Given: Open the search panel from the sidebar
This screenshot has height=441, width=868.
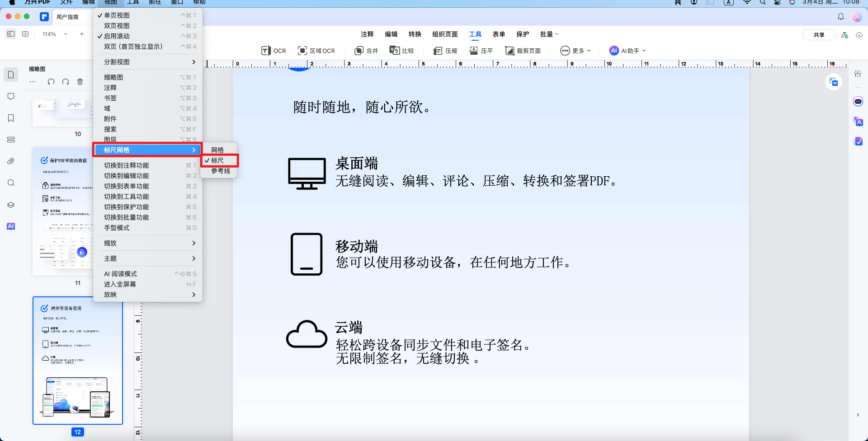Looking at the screenshot, I should [x=11, y=183].
